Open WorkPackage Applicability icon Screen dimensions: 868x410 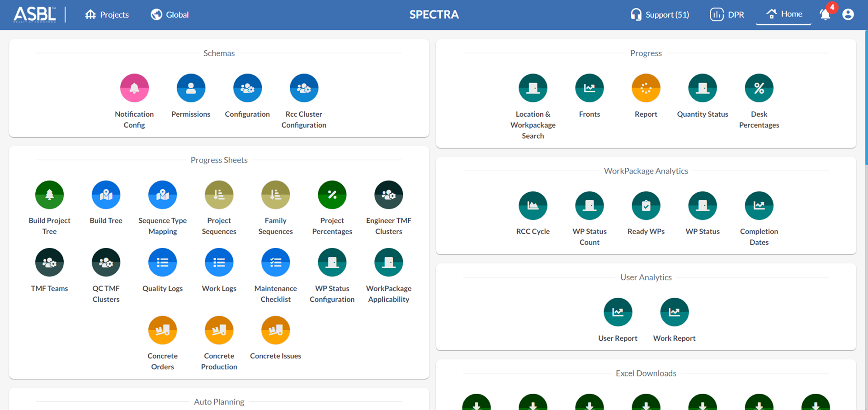point(388,262)
